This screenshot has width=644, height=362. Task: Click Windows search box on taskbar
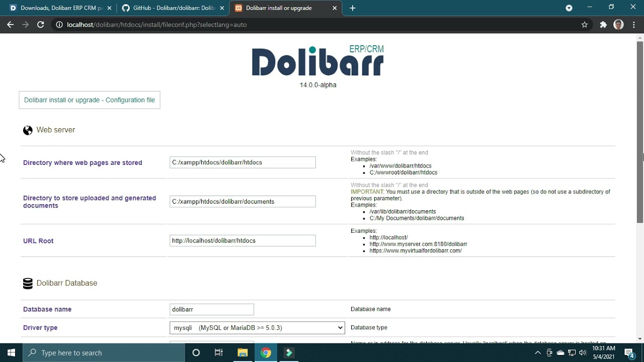pyautogui.click(x=104, y=352)
